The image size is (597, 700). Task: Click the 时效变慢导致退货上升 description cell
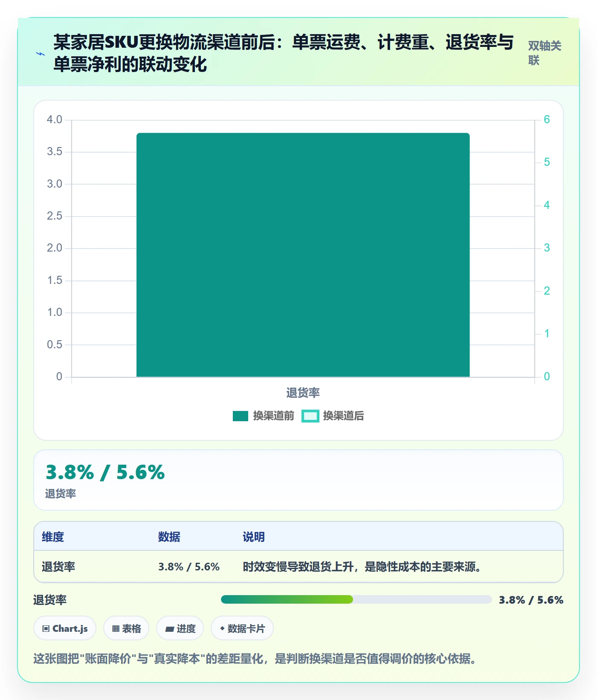coord(362,567)
